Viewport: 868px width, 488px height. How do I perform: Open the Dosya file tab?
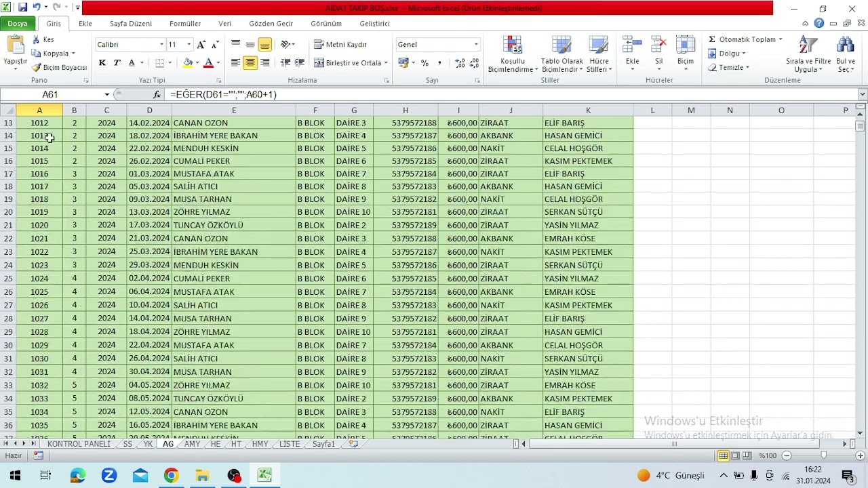pyautogui.click(x=18, y=23)
